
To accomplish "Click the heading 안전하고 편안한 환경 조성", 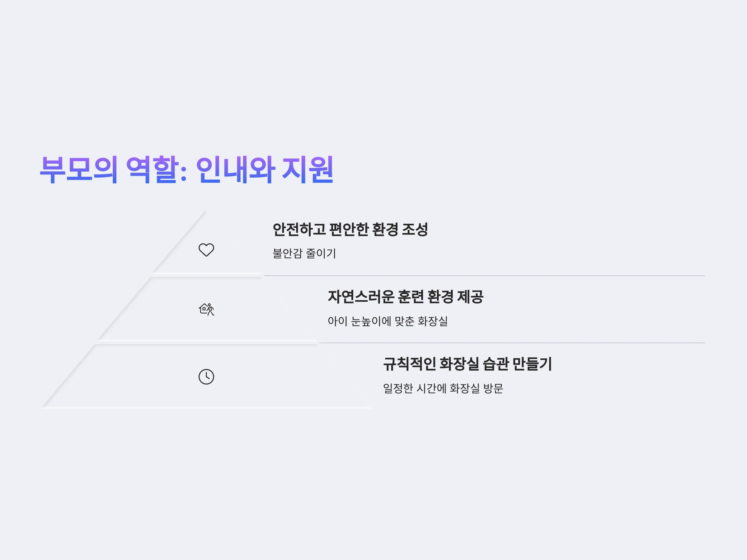I will point(350,230).
